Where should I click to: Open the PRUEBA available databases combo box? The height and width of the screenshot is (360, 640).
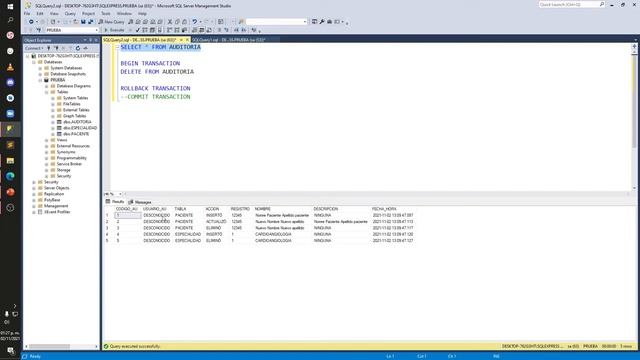[72, 30]
